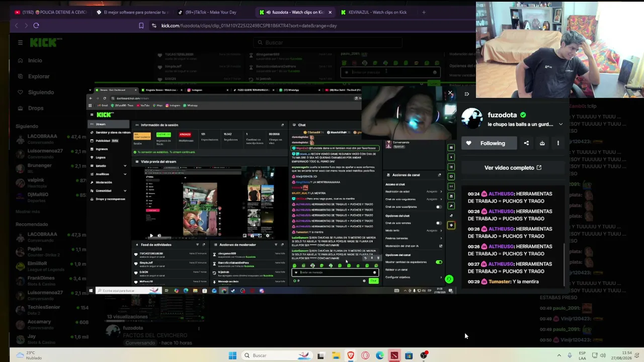The width and height of the screenshot is (644, 362).
Task: Open Drops in Kick sidebar
Action: [x=36, y=108]
